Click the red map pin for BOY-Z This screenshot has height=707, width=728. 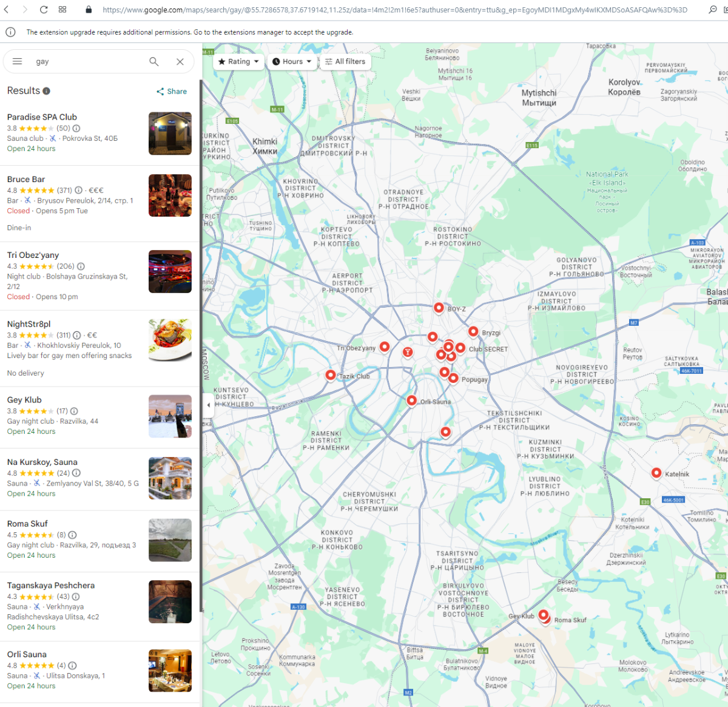pyautogui.click(x=439, y=308)
